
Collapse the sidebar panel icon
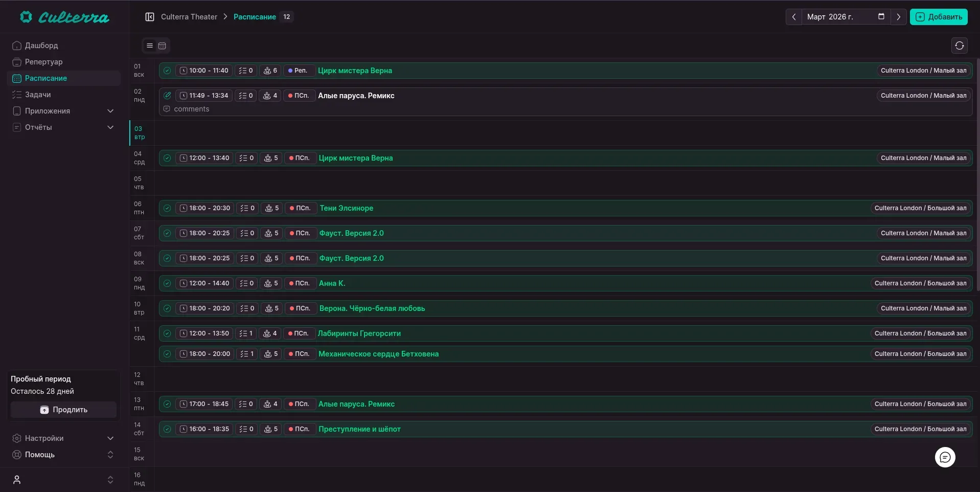[x=150, y=17]
